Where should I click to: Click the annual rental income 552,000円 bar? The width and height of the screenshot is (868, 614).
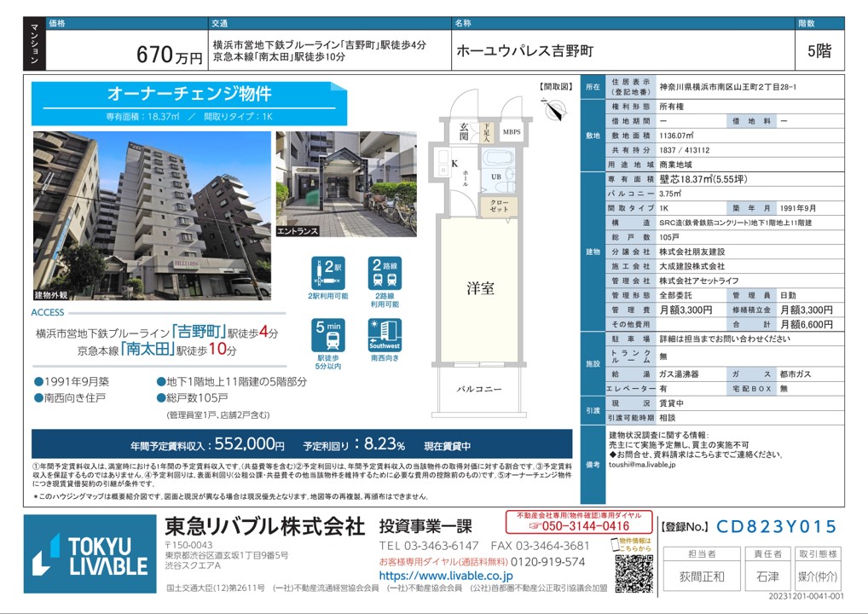302,444
